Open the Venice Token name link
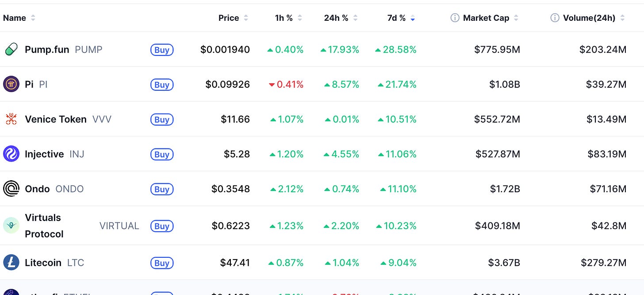644x295 pixels. pyautogui.click(x=56, y=119)
